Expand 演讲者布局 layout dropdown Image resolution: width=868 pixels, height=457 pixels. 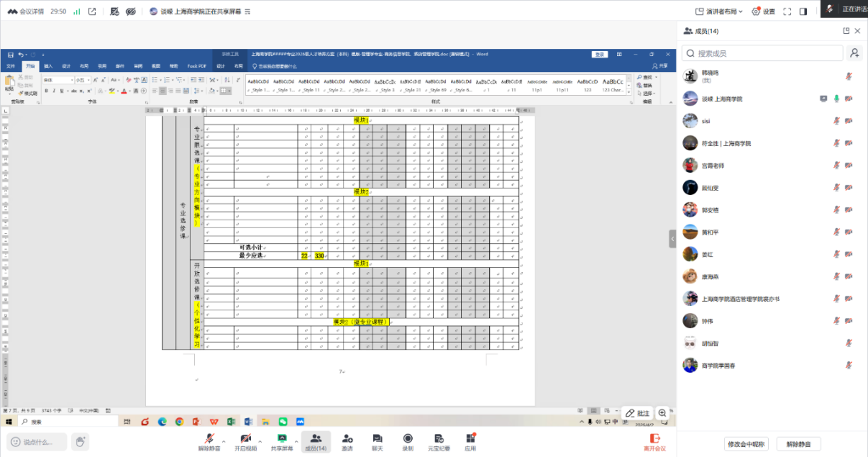tap(720, 11)
